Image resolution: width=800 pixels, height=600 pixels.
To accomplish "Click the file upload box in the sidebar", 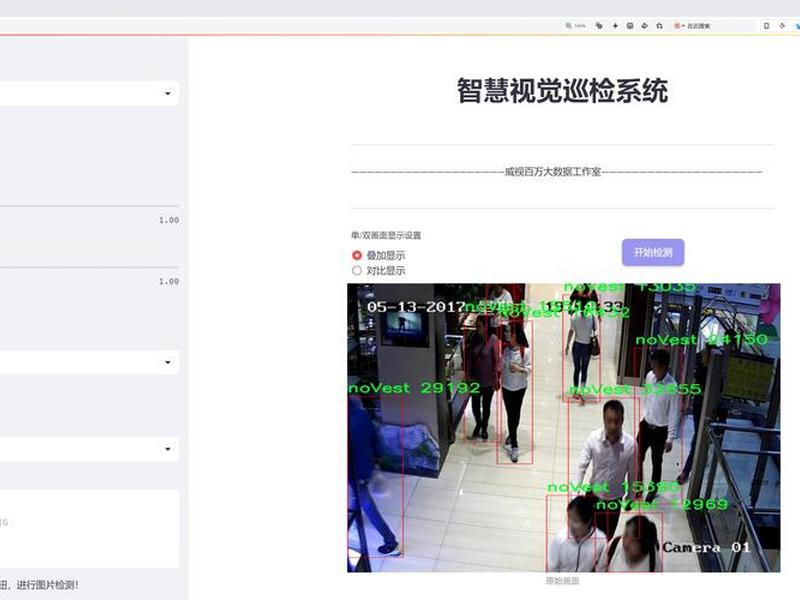I will pyautogui.click(x=89, y=529).
